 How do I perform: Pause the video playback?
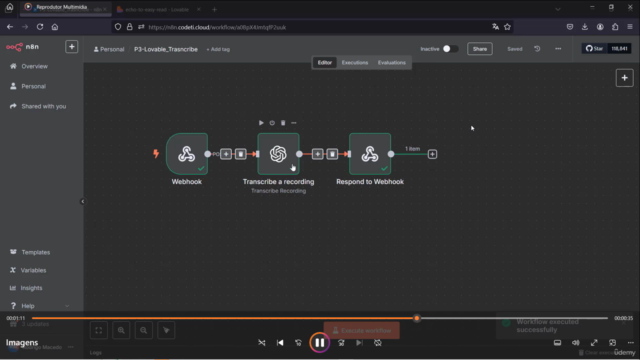pos(320,343)
